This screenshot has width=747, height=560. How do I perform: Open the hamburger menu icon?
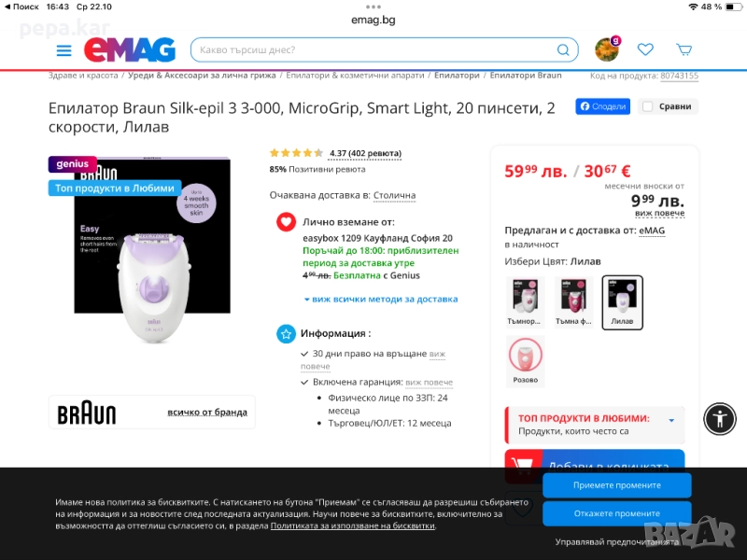click(63, 50)
